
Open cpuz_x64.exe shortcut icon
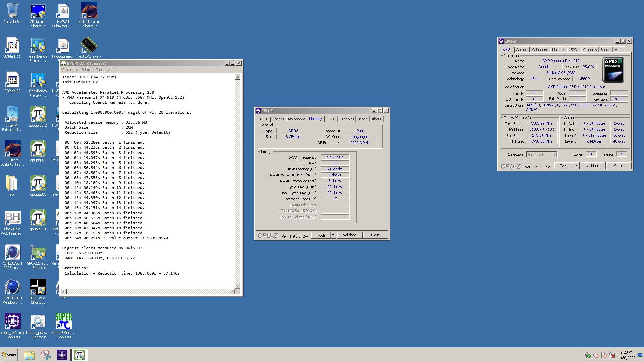click(12, 326)
